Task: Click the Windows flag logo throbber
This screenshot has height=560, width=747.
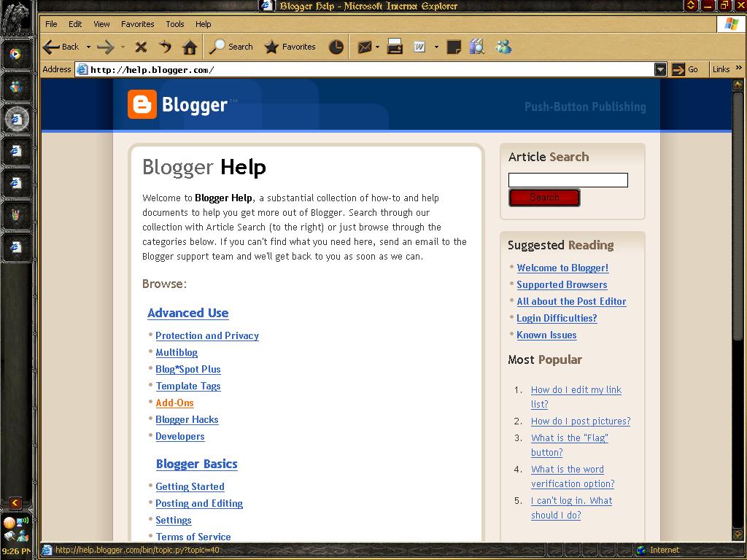Action: pyautogui.click(x=731, y=24)
